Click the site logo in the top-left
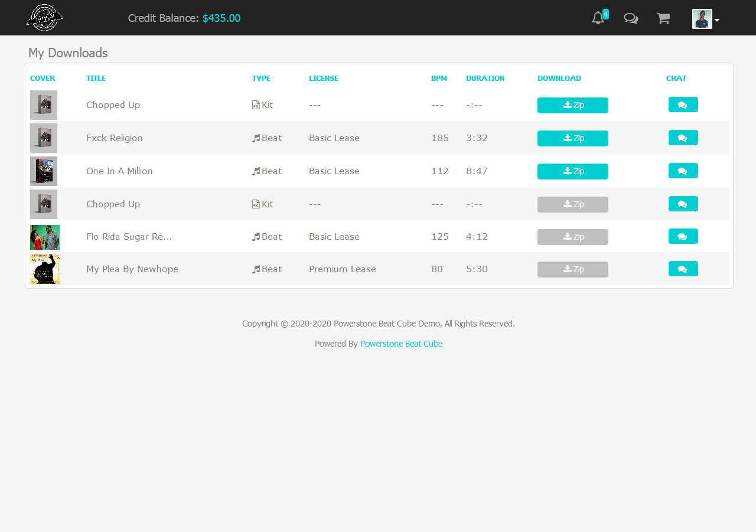The image size is (756, 532). pyautogui.click(x=44, y=18)
